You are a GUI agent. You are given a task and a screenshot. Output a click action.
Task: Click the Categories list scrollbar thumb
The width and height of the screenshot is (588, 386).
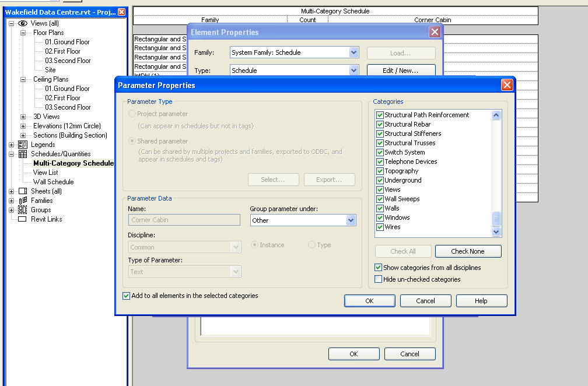pos(496,219)
